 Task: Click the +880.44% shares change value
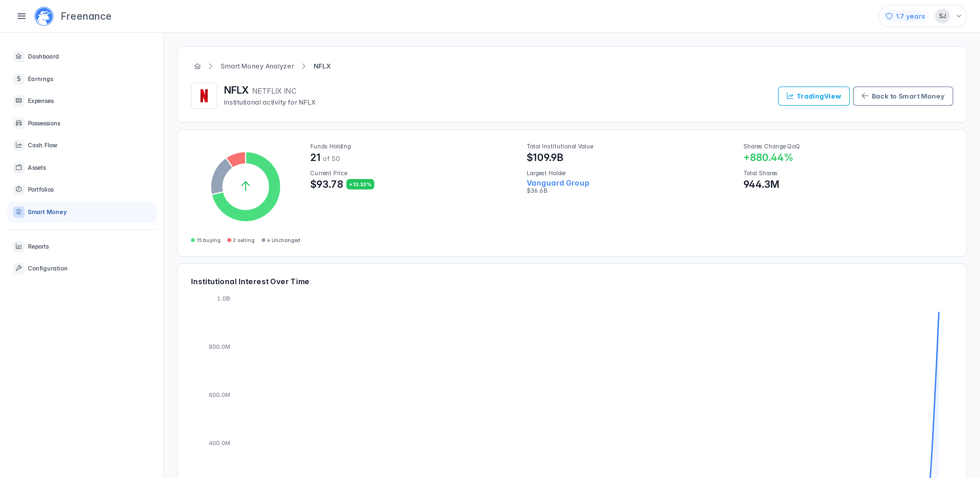768,158
